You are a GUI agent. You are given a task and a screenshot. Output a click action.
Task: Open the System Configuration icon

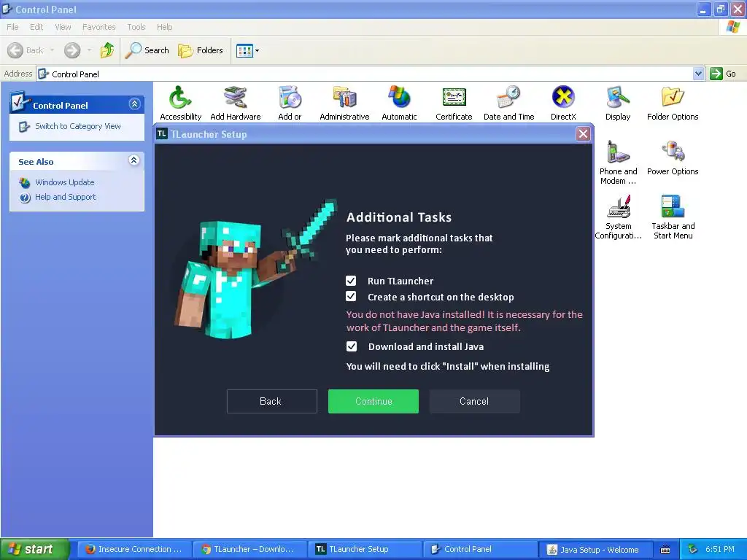[619, 217]
